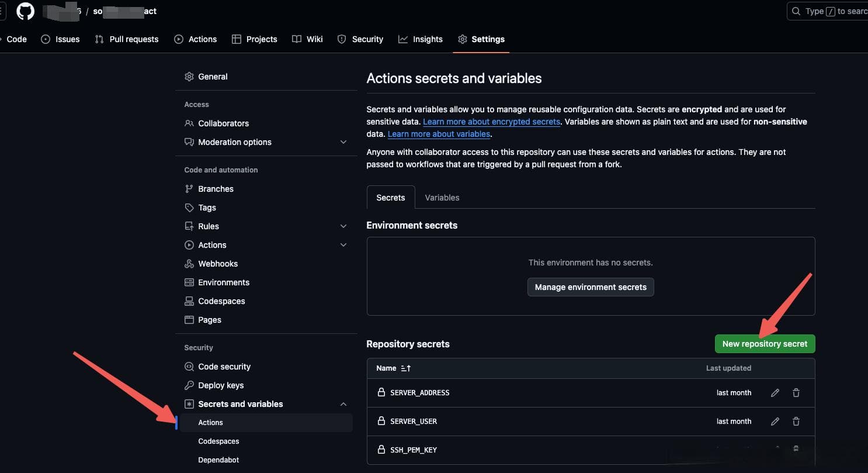Click the Pages icon in sidebar

[x=189, y=320]
